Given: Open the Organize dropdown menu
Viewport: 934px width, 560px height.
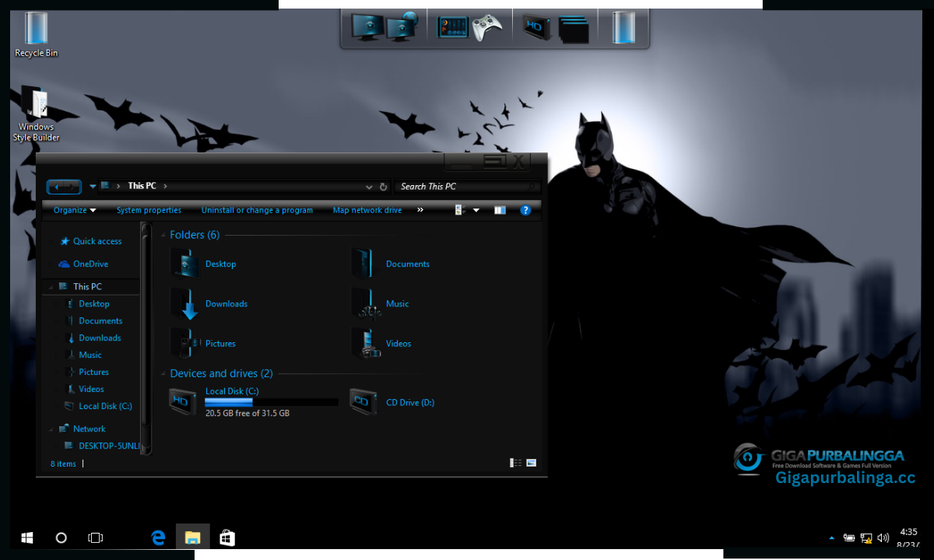Looking at the screenshot, I should click(75, 210).
